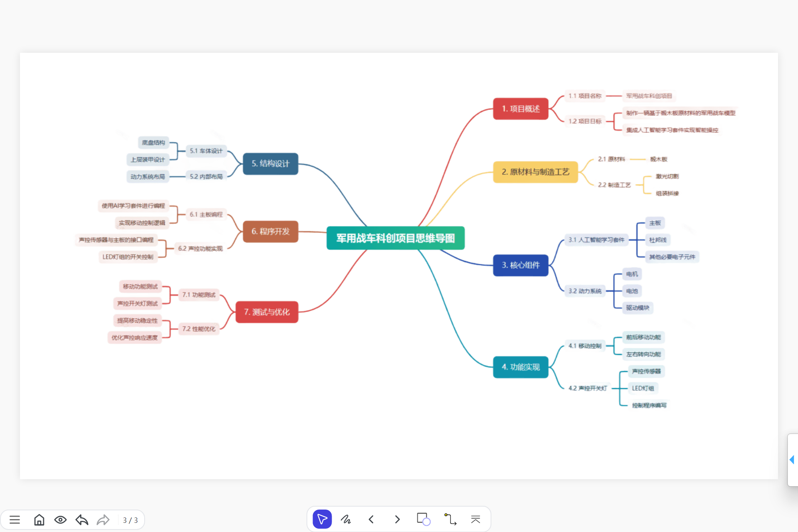
Task: Expand the right side panel arrow
Action: coord(792,460)
